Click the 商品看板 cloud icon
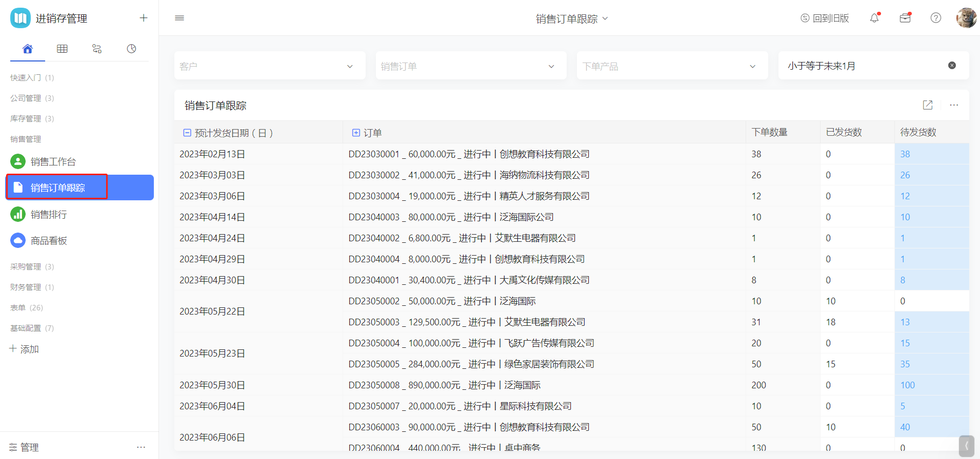Screen dimensions: 980x459 [18, 240]
